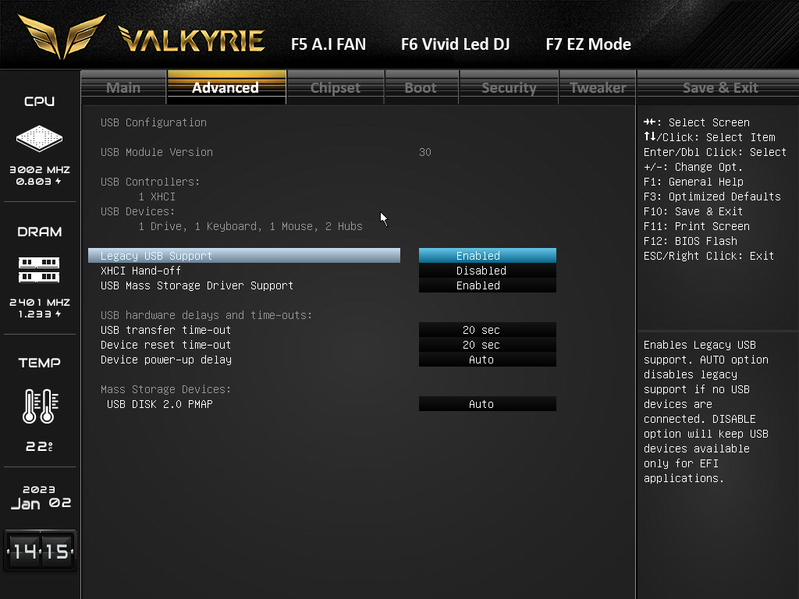This screenshot has width=799, height=599.
Task: Switch to the Chipset tab
Action: click(335, 88)
